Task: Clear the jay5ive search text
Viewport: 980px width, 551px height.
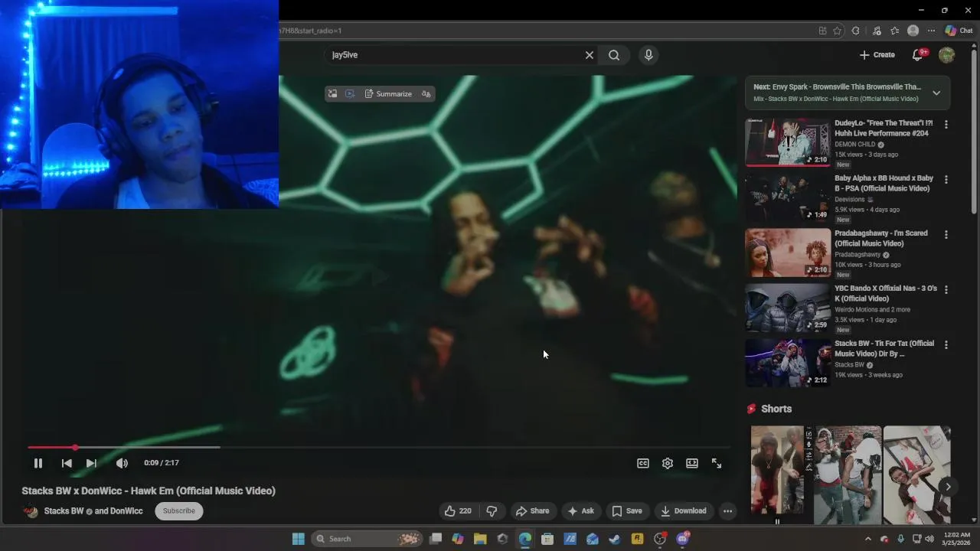Action: point(590,55)
